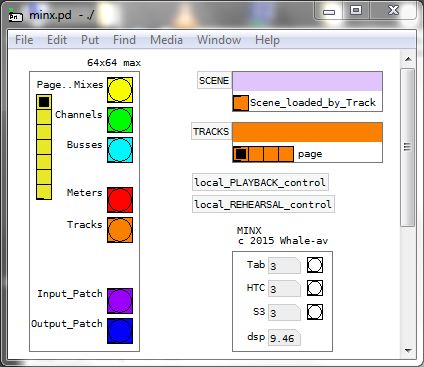The width and height of the screenshot is (424, 367).
Task: Select first orange tracks page cell
Action: point(241,154)
